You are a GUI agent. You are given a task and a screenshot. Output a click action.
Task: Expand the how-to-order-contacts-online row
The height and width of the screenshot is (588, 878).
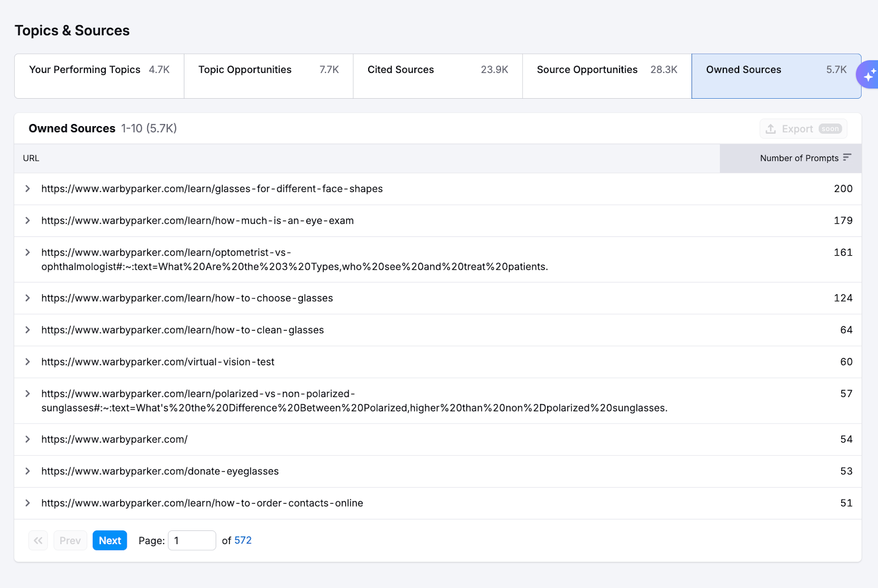pos(27,503)
